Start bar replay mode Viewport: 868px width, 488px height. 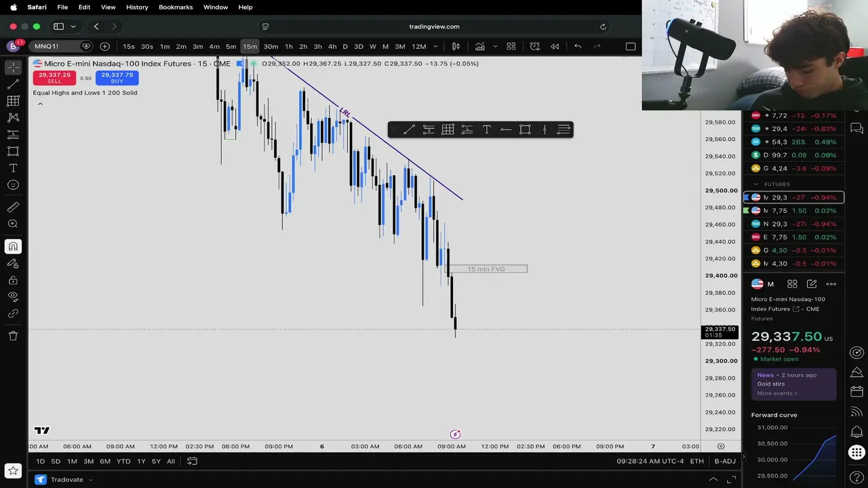555,46
